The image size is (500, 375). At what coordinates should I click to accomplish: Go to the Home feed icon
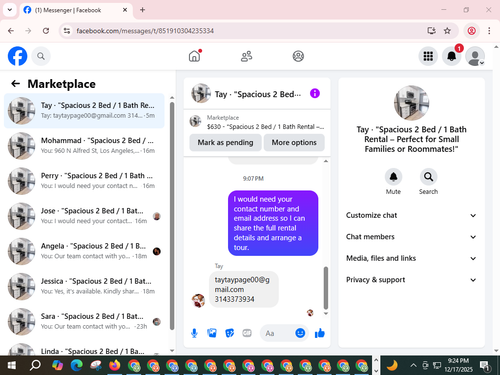click(195, 56)
